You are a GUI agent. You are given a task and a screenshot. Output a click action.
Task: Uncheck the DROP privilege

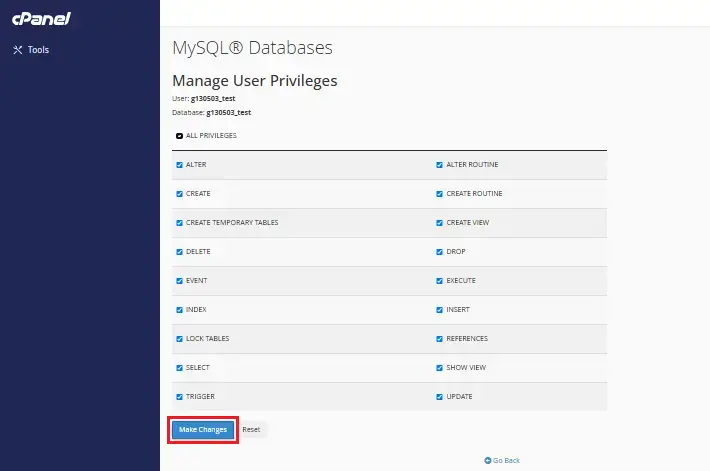tap(439, 252)
